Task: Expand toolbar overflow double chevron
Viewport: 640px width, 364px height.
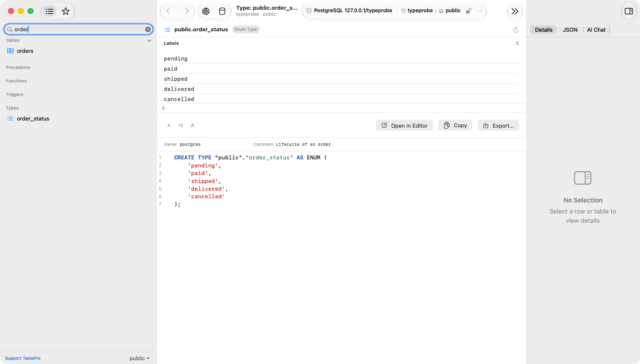Action: 515,11
